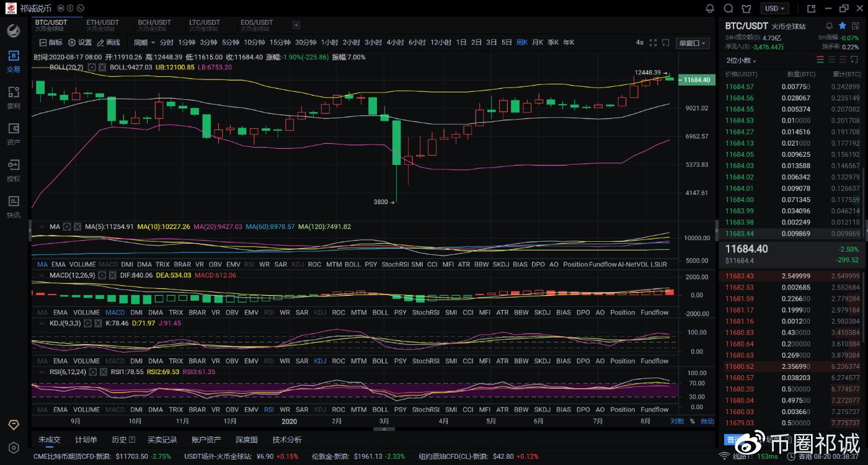Set price alert bell for BTC/USDT
This screenshot has width=868, height=465.
click(829, 26)
